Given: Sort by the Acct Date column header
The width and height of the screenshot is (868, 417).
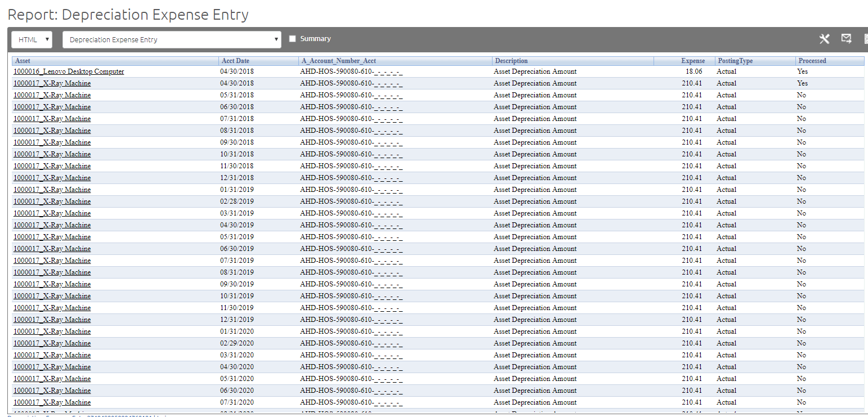Looking at the screenshot, I should (x=235, y=61).
